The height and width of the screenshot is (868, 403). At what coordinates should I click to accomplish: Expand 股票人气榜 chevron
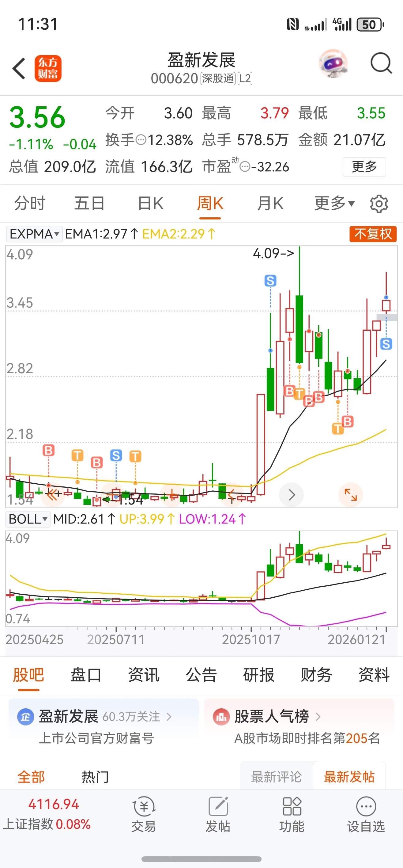pyautogui.click(x=318, y=717)
